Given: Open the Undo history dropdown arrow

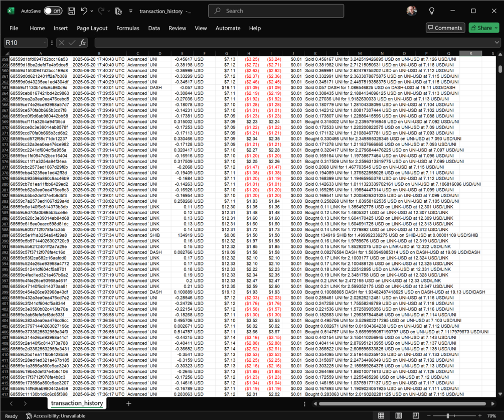Looking at the screenshot, I should coord(92,11).
